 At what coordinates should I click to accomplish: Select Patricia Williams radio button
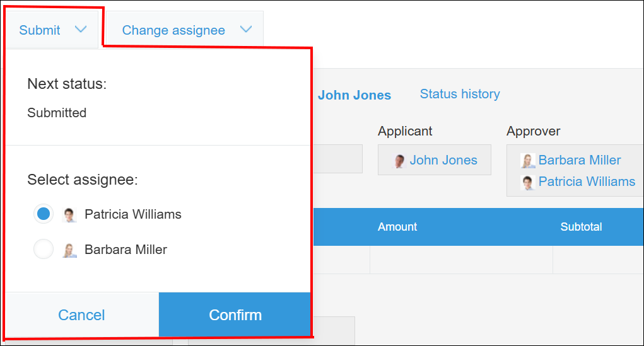pyautogui.click(x=44, y=214)
